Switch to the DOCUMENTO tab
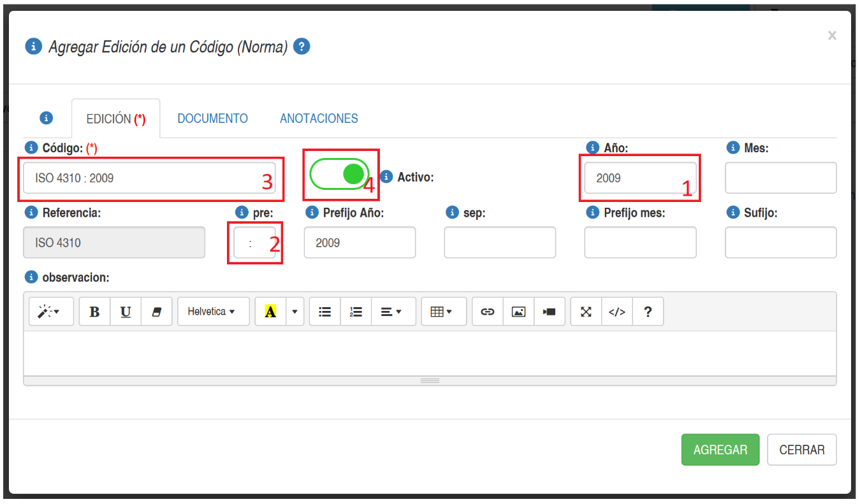Image resolution: width=860 pixels, height=504 pixels. click(x=212, y=119)
